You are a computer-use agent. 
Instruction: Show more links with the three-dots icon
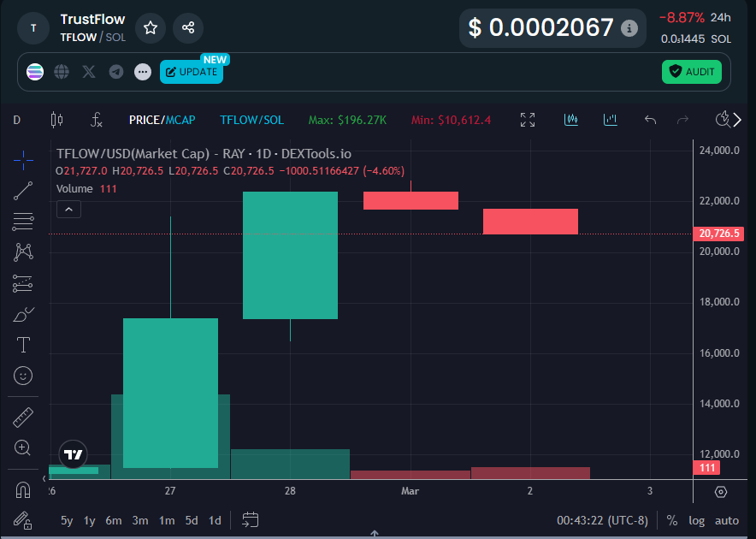click(x=143, y=72)
